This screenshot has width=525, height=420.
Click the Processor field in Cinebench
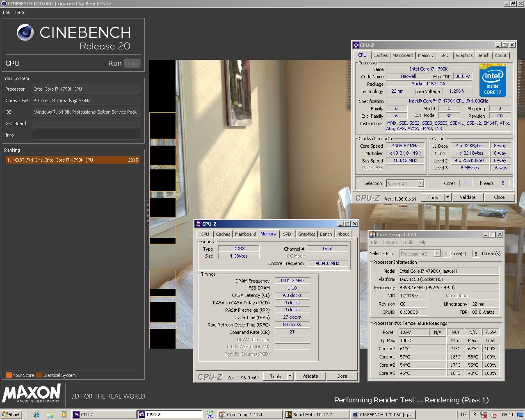(86, 89)
